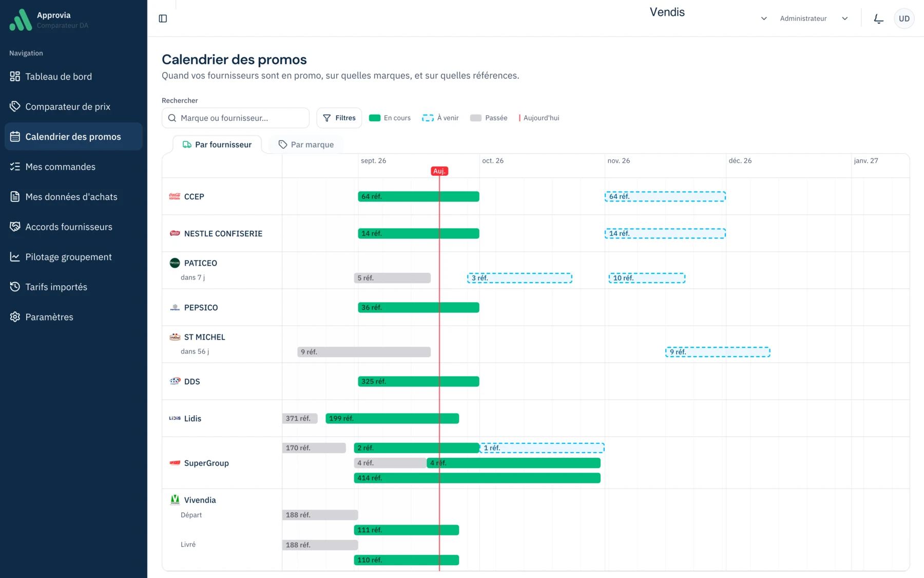
Task: Click the nov. 26 month header
Action: pyautogui.click(x=619, y=161)
